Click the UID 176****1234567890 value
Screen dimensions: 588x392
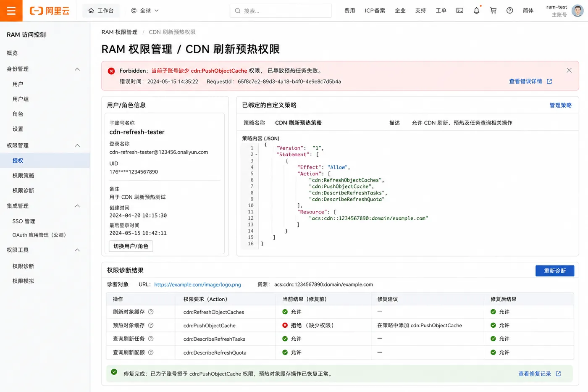coord(134,172)
